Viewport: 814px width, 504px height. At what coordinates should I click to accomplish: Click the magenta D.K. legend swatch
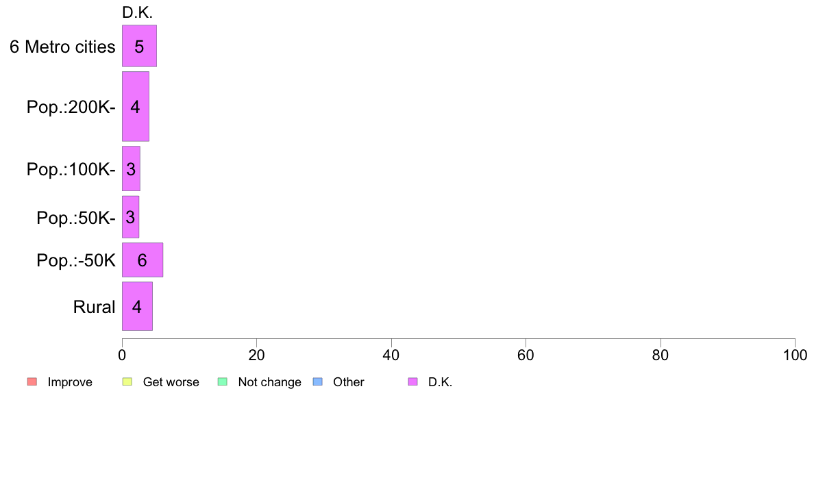pos(412,381)
